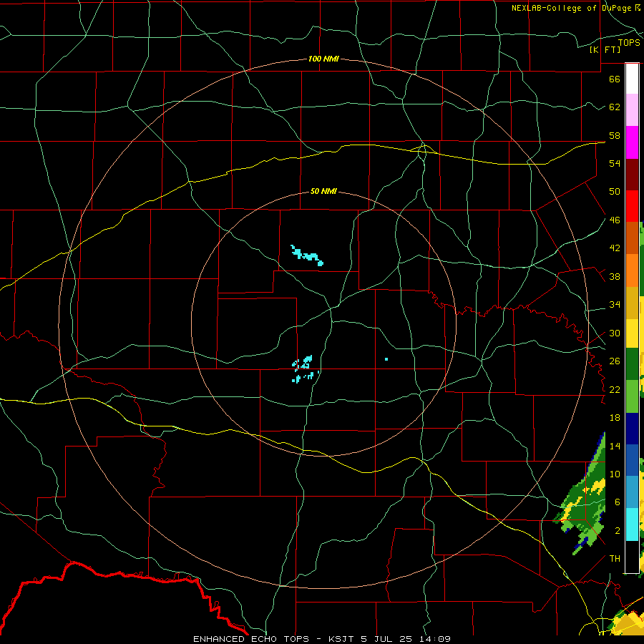Select the '50' legend value

(615, 191)
